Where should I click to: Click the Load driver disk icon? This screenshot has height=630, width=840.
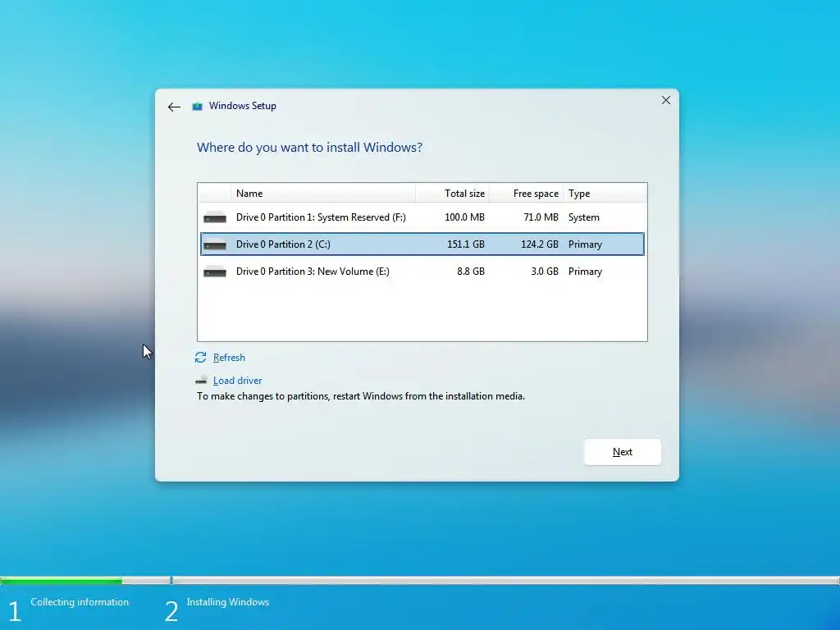[202, 380]
